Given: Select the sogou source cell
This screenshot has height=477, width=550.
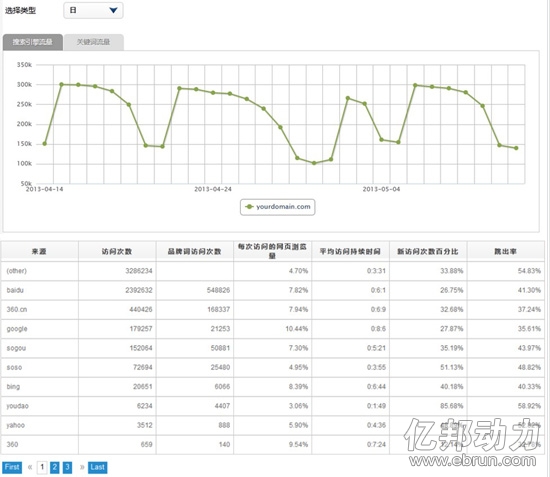Looking at the screenshot, I should pos(39,348).
